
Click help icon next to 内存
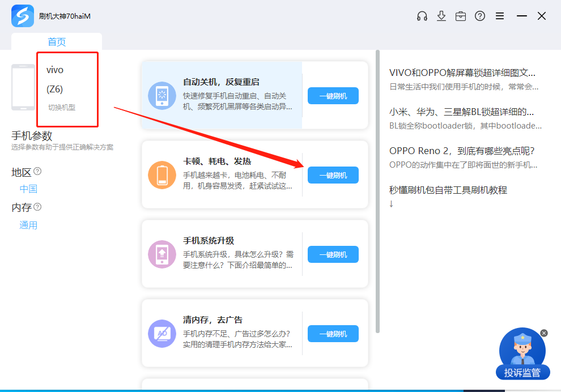(37, 207)
